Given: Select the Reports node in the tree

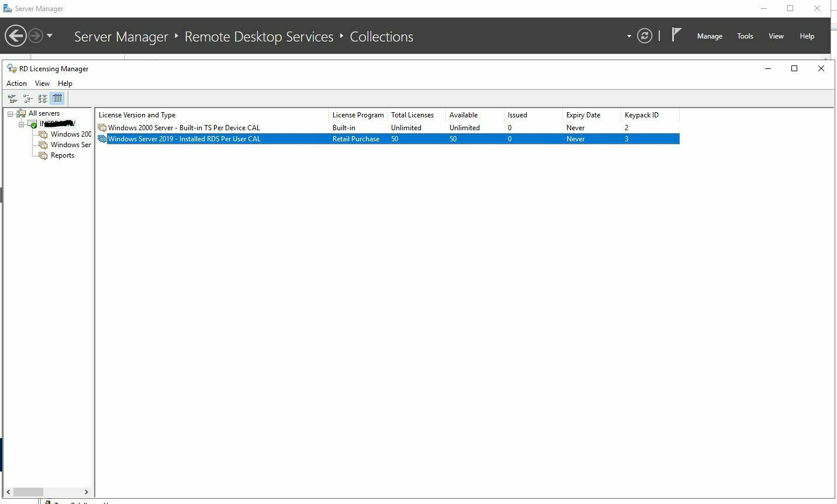Looking at the screenshot, I should pos(62,155).
